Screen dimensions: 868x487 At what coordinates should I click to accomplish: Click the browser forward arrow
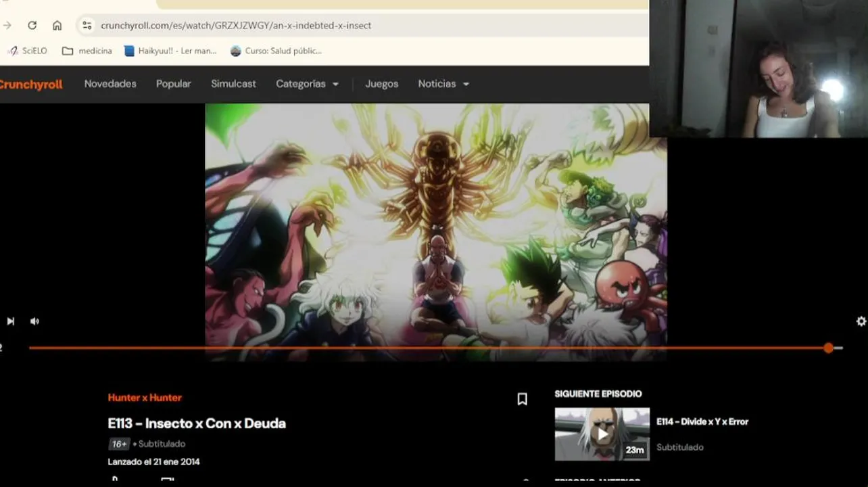click(7, 25)
